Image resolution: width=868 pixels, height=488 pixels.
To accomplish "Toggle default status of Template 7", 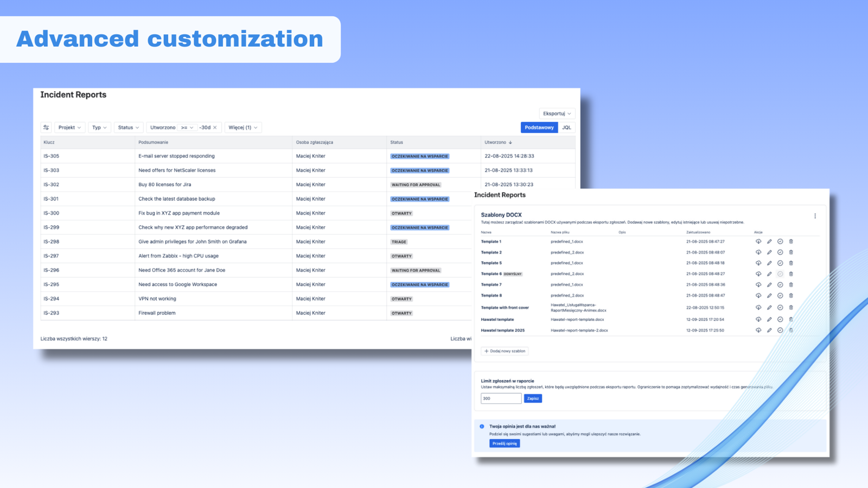I will coord(780,285).
